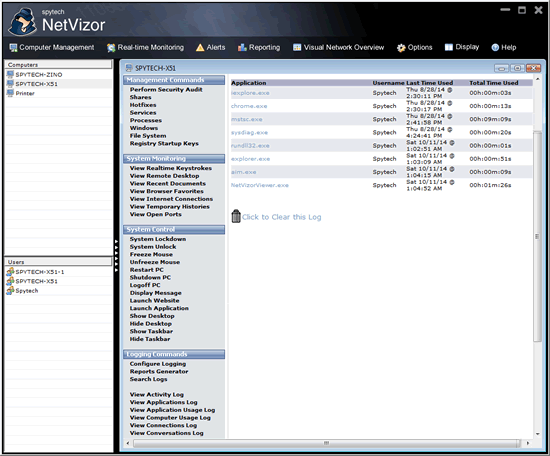Click the Alerts warning triangle icon

[x=200, y=47]
